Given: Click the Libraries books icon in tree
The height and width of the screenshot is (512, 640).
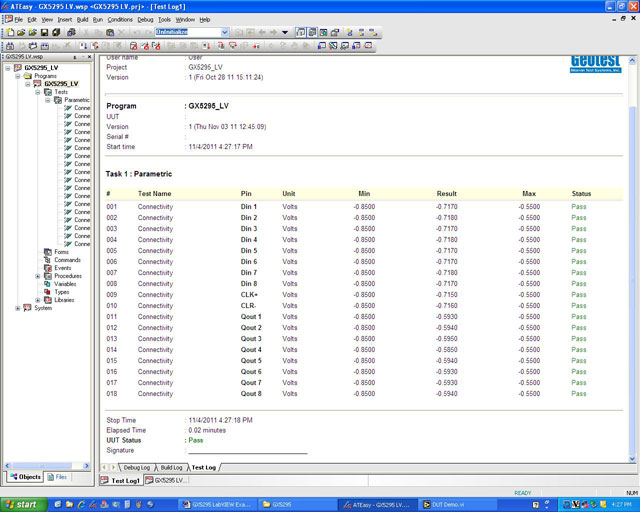Looking at the screenshot, I should pos(48,300).
